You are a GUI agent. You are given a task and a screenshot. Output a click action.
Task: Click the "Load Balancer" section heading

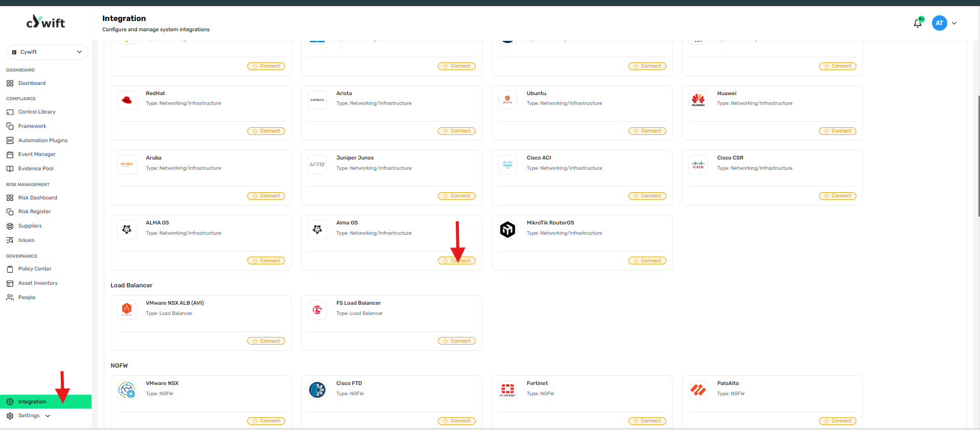tap(131, 285)
